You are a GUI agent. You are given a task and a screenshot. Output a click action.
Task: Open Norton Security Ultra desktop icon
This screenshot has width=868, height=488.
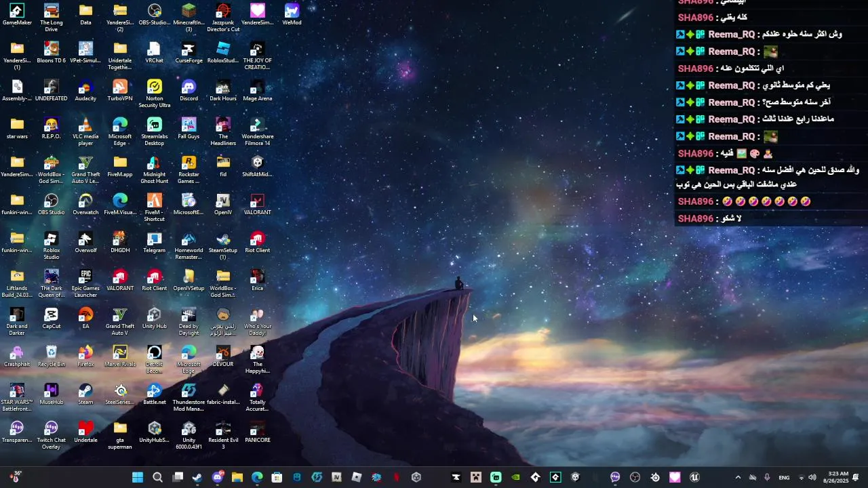point(154,94)
